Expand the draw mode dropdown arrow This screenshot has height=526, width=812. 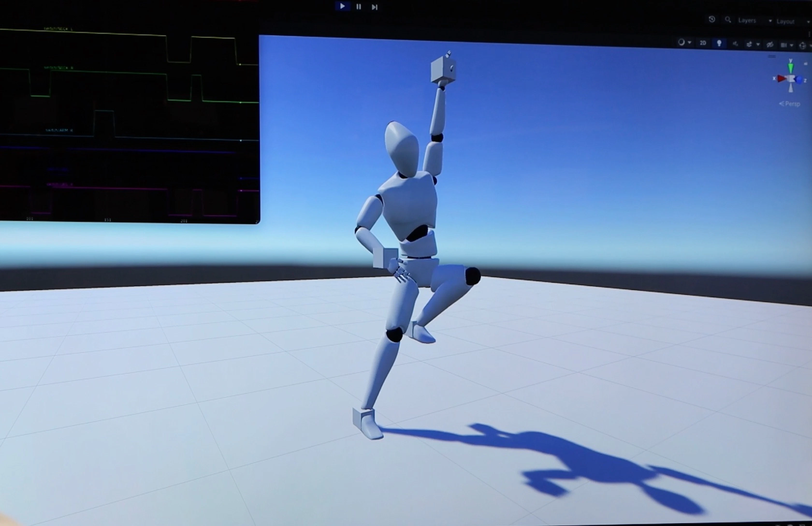click(x=689, y=43)
